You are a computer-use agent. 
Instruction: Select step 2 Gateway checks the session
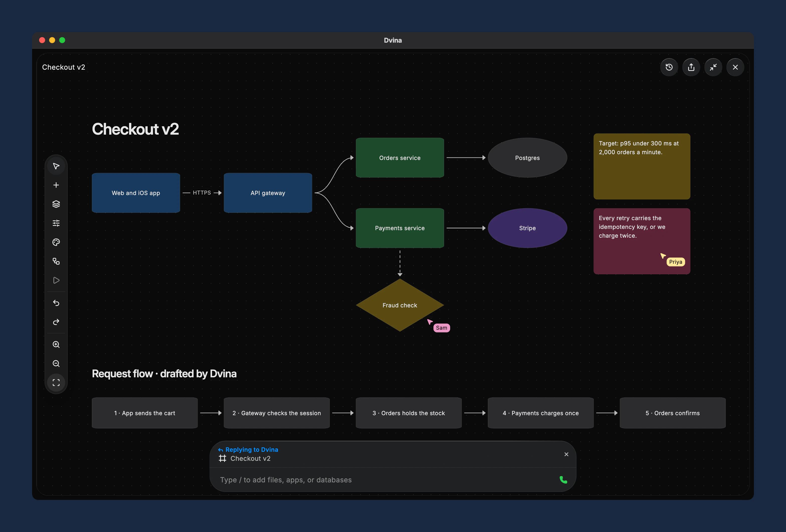click(x=277, y=413)
